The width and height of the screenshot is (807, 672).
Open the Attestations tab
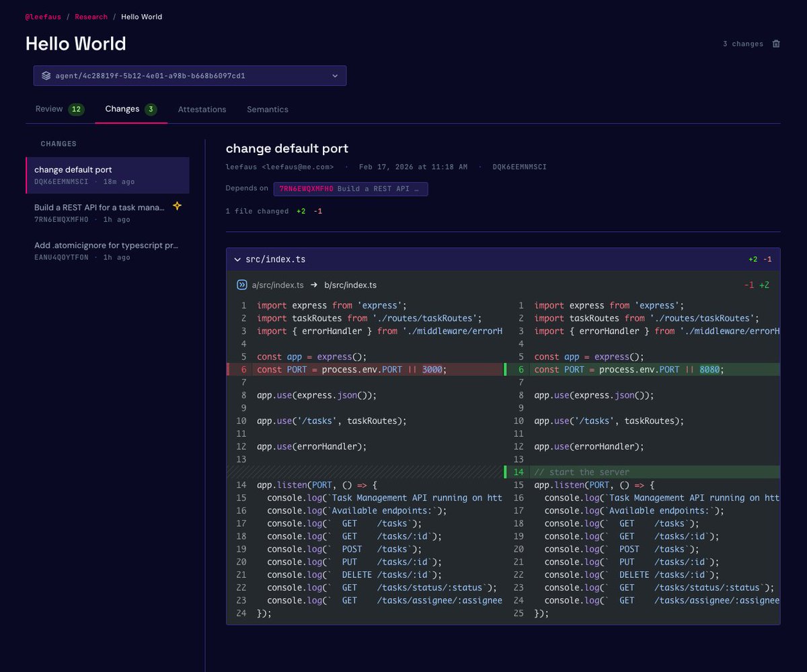(202, 109)
